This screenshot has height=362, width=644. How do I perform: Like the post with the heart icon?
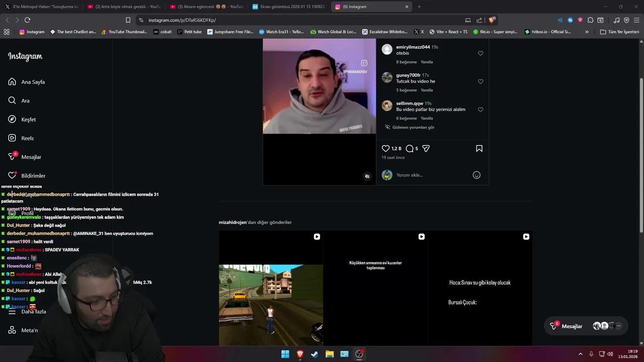385,148
